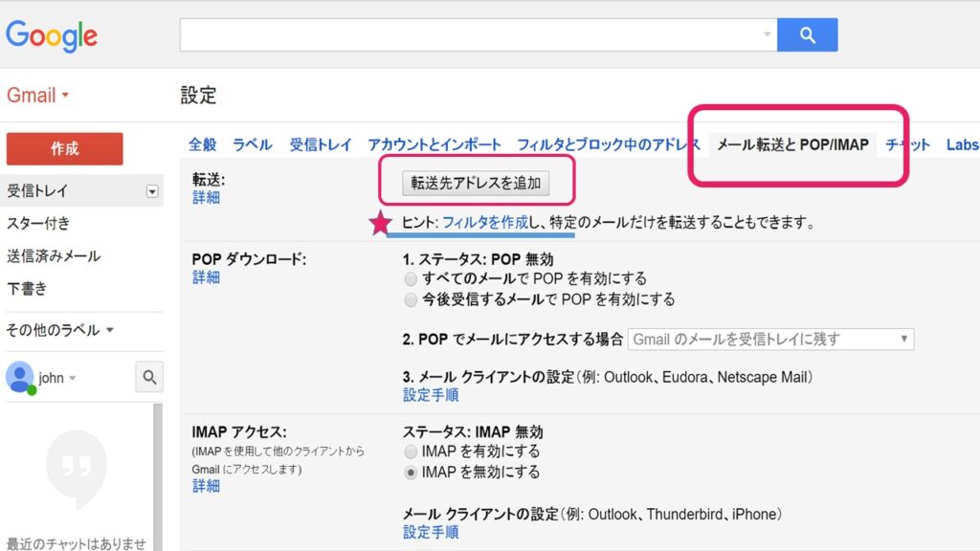Select the IMAP を有効にする option
Viewport: 980px width, 551px height.
[x=411, y=452]
